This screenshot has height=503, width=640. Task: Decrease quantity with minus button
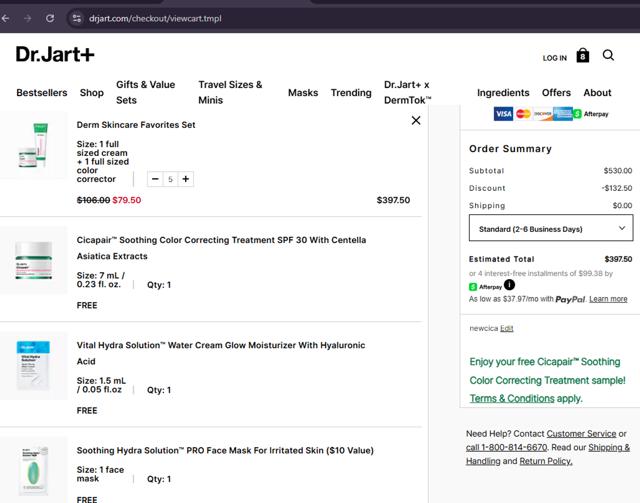pyautogui.click(x=155, y=179)
